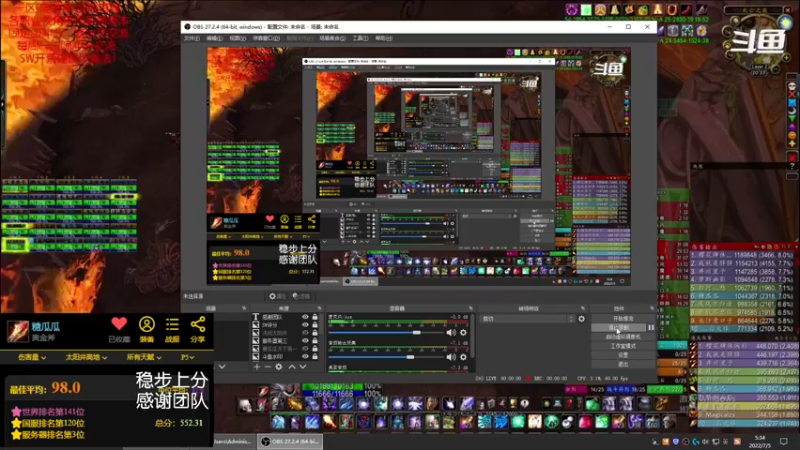Open the 滤镜 filters button
This screenshot has height=450, width=800.
tap(302, 296)
